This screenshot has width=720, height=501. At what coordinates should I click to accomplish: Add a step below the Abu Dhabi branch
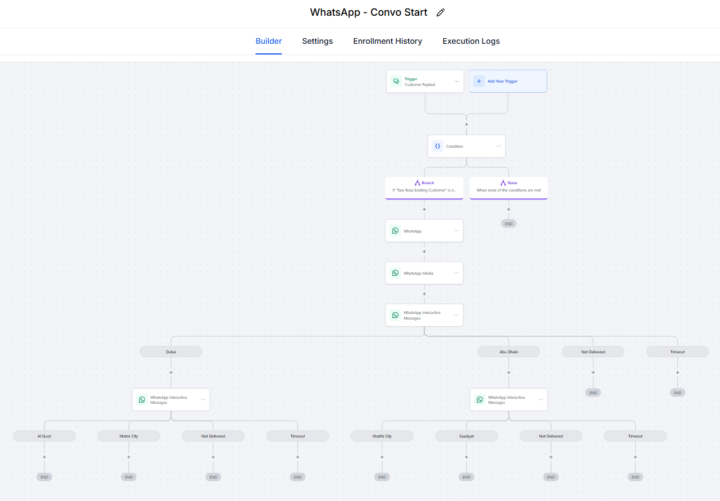coord(509,373)
